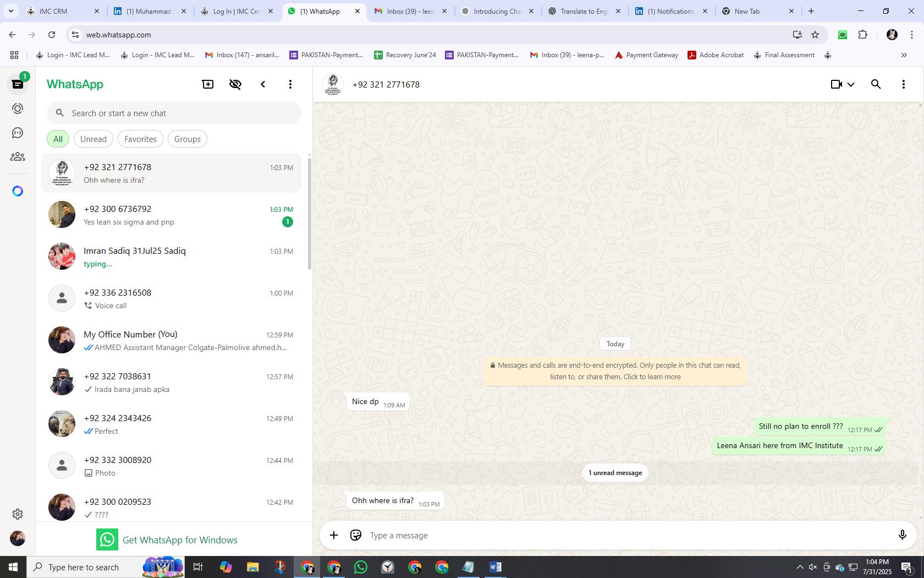The height and width of the screenshot is (578, 924).
Task: Open the Chrome extensions puzzle icon
Action: (x=863, y=35)
